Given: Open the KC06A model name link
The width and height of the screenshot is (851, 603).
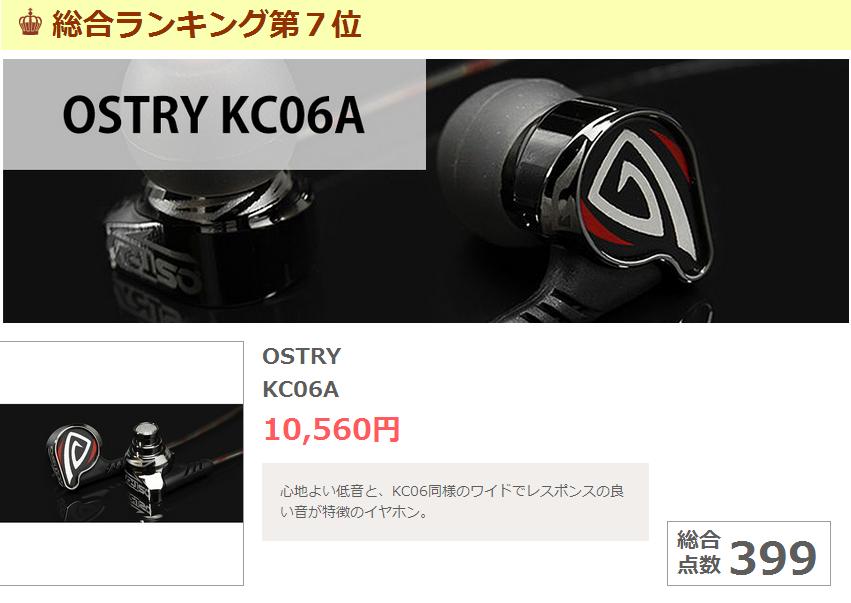Looking at the screenshot, I should (301, 389).
